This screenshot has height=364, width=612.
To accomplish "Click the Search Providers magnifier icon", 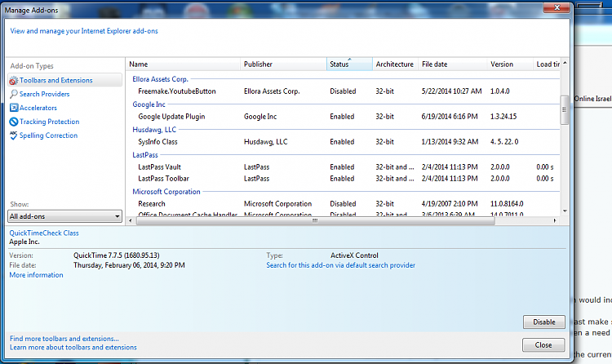I will pyautogui.click(x=14, y=94).
